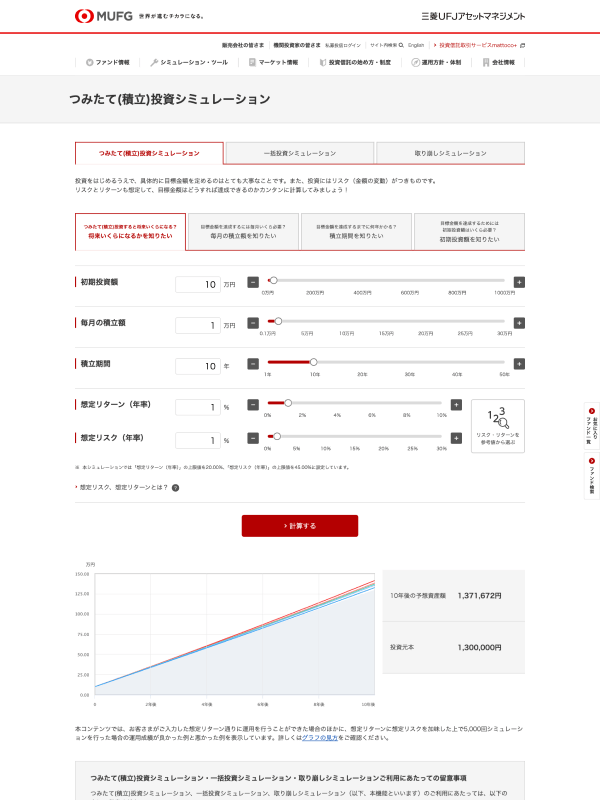This screenshot has height=800, width=600.
Task: Switch to 一括投資シミュレーション tab
Action: point(300,153)
